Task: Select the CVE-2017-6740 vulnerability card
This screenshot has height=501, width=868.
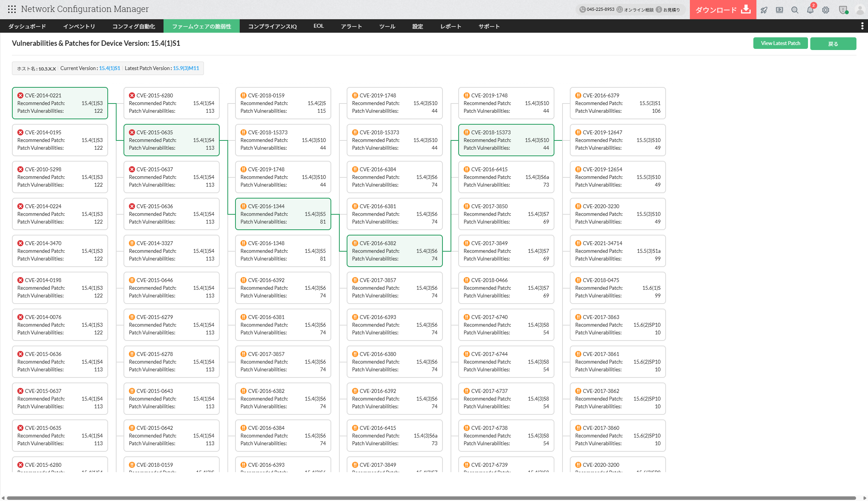Action: [506, 325]
